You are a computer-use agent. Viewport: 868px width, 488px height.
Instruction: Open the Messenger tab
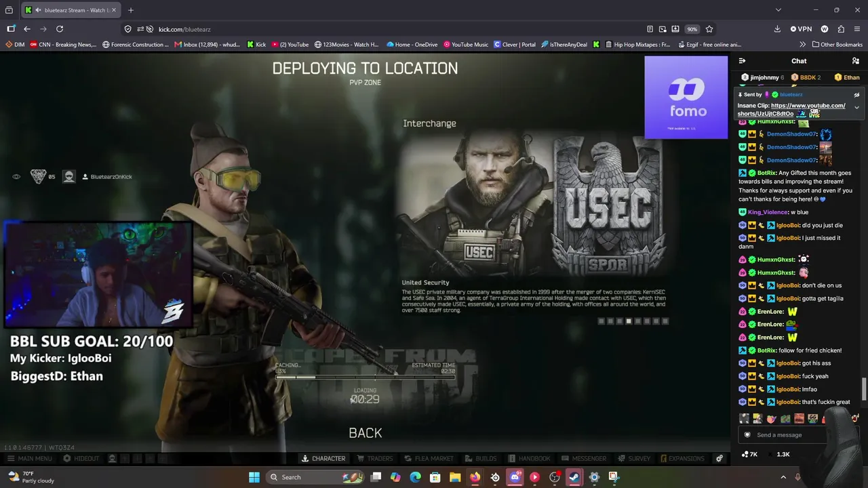coord(584,459)
